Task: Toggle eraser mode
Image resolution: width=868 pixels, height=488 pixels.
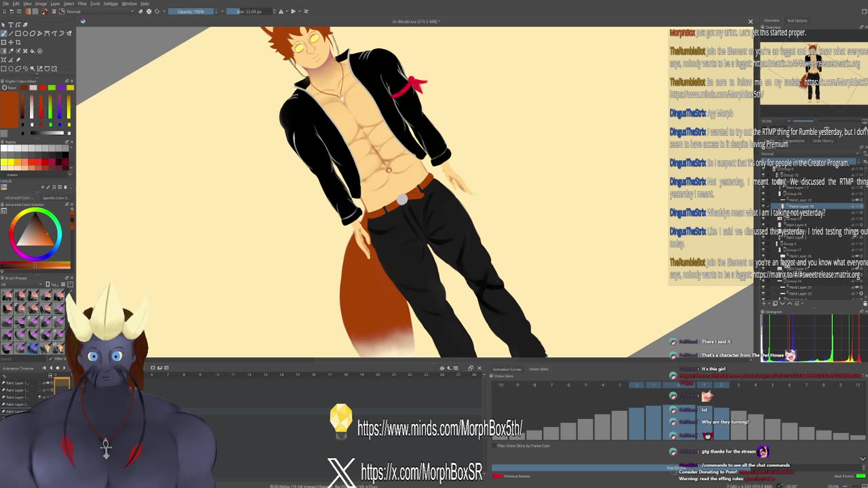Action: click(140, 12)
